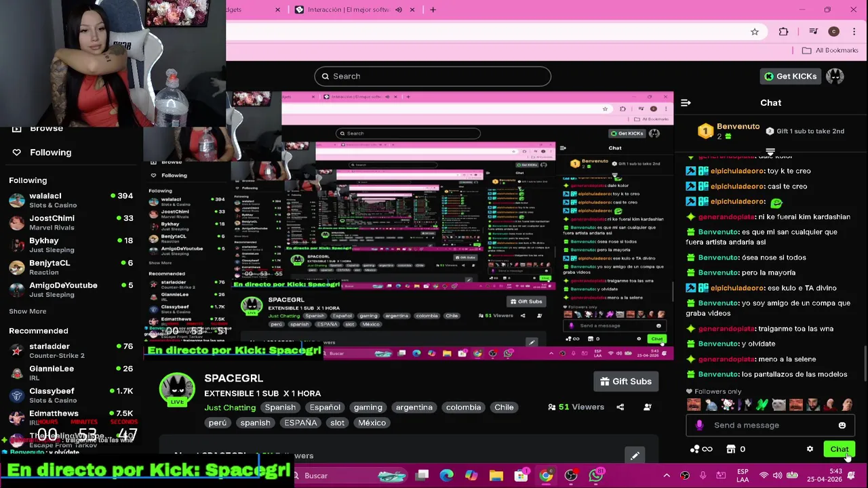
Task: Open OBS Studio from the taskbar
Action: (571, 476)
